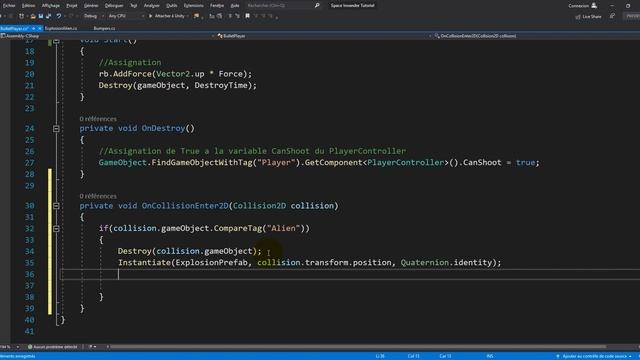Collapse the OnCollisionEnter2D method at line 30
The height and width of the screenshot is (360, 640).
(x=56, y=206)
